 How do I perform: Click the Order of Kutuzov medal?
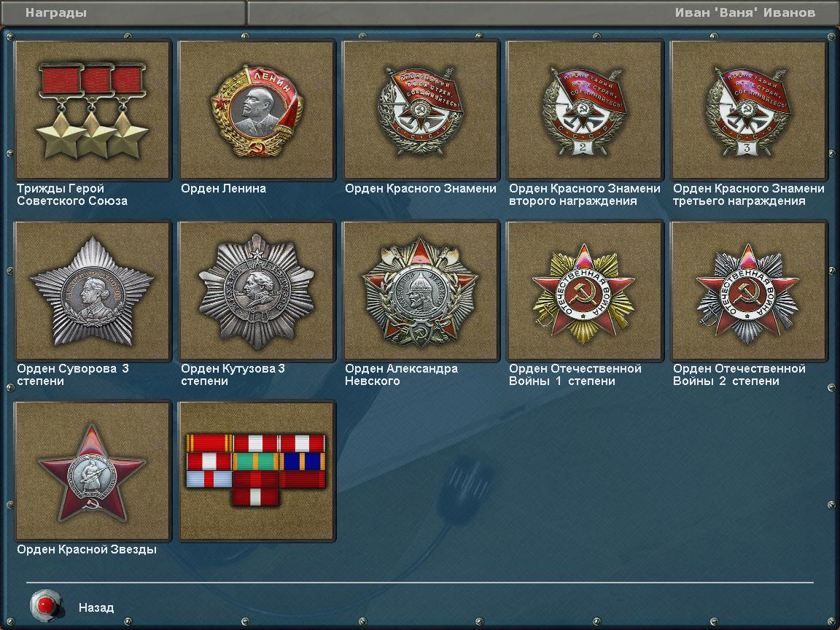tap(257, 290)
